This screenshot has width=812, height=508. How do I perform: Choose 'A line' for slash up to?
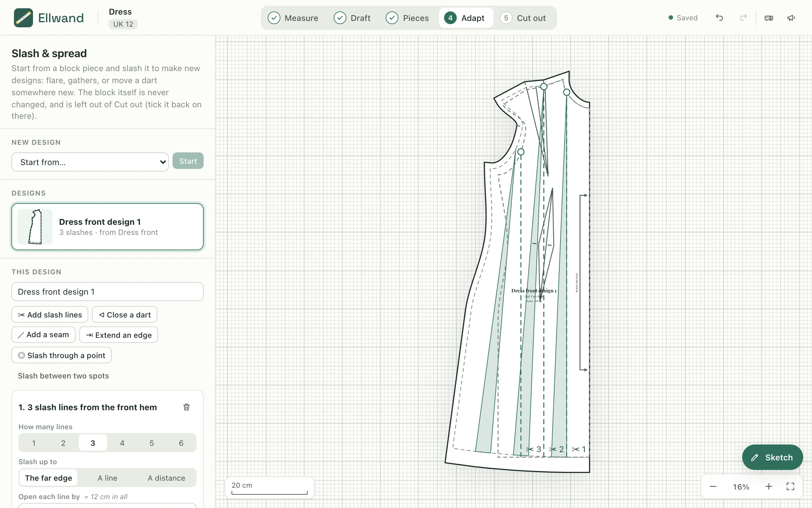click(108, 478)
